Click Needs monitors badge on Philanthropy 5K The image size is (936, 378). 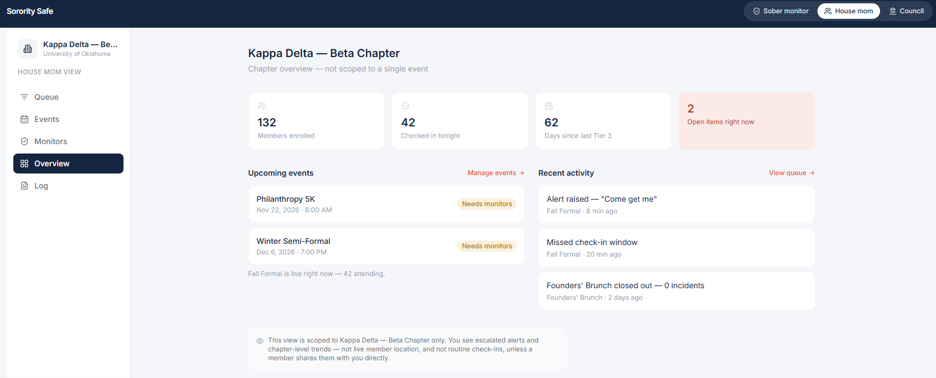point(487,204)
